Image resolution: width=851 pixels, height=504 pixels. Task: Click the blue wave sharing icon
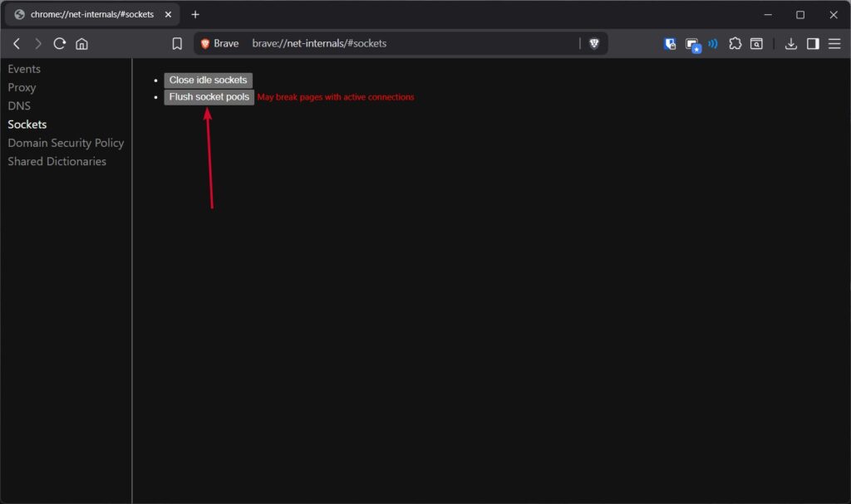[713, 43]
